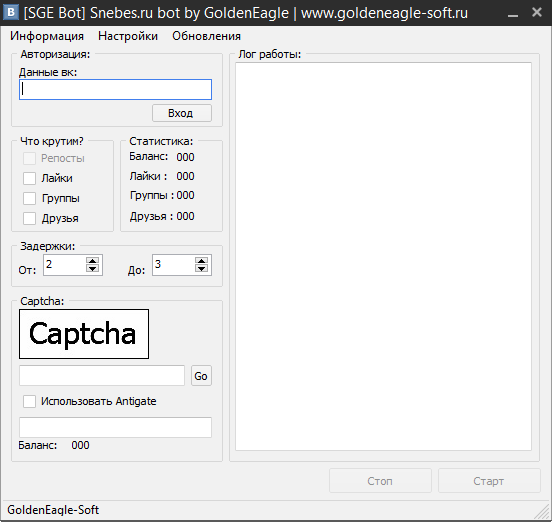Decrease the До delay value
This screenshot has width=552, height=522.
[x=201, y=269]
